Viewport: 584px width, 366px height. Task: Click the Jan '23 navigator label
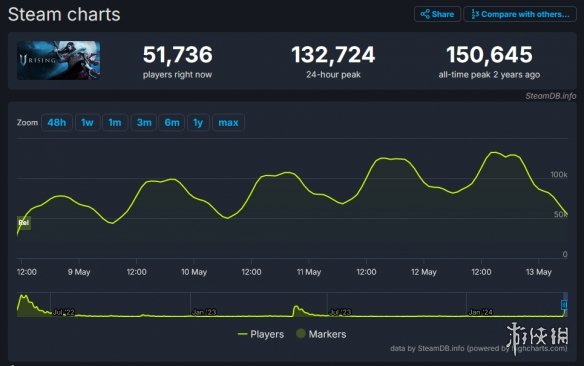click(x=204, y=312)
